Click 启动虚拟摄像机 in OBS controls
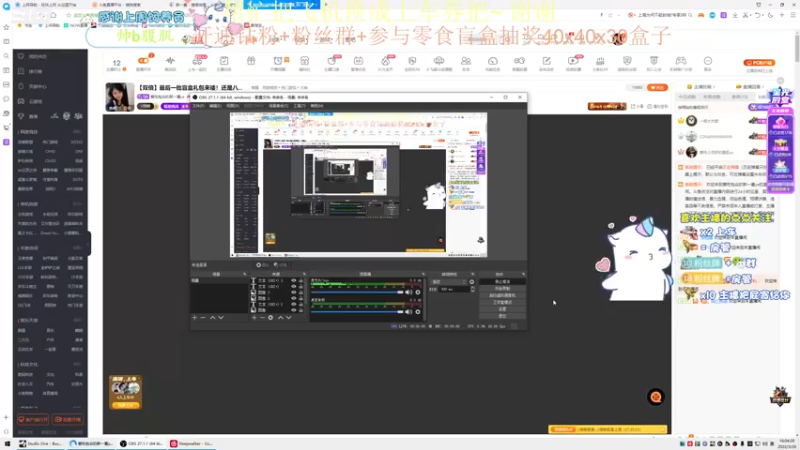The width and height of the screenshot is (800, 450). click(x=502, y=295)
